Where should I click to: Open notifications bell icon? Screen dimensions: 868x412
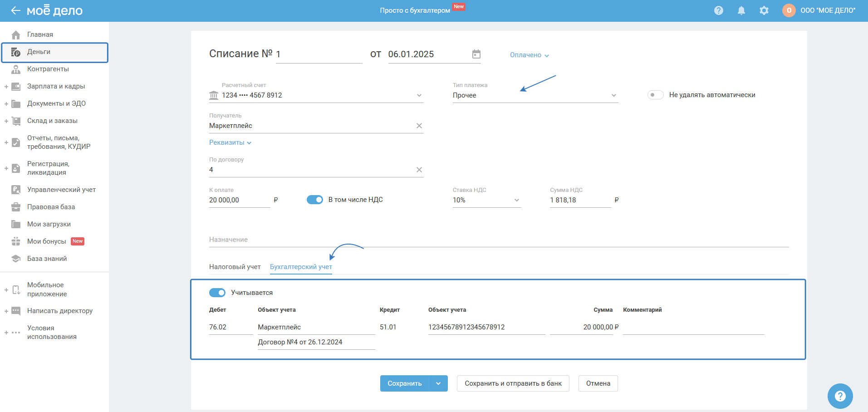pos(741,10)
